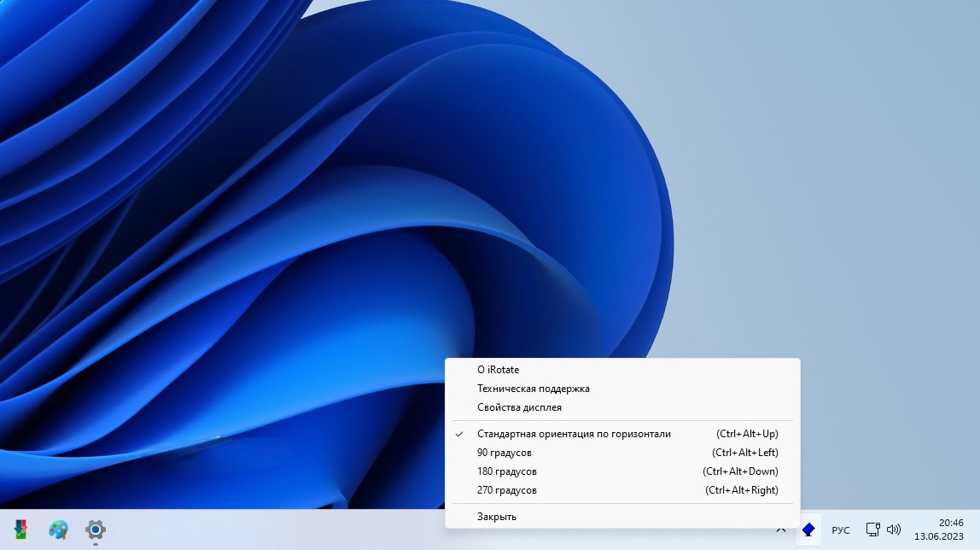Viewport: 980px width, 550px height.
Task: Launch the Paint palette taskbar icon
Action: (58, 530)
